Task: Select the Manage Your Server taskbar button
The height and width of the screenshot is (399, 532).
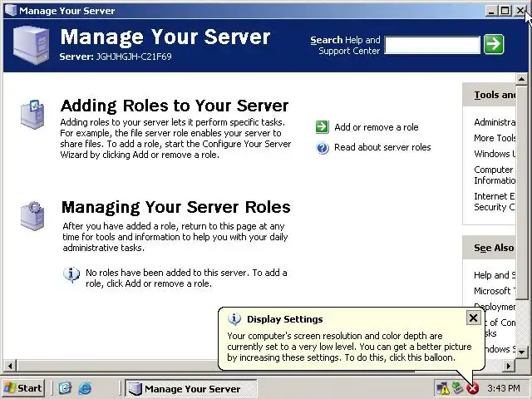Action: (191, 388)
